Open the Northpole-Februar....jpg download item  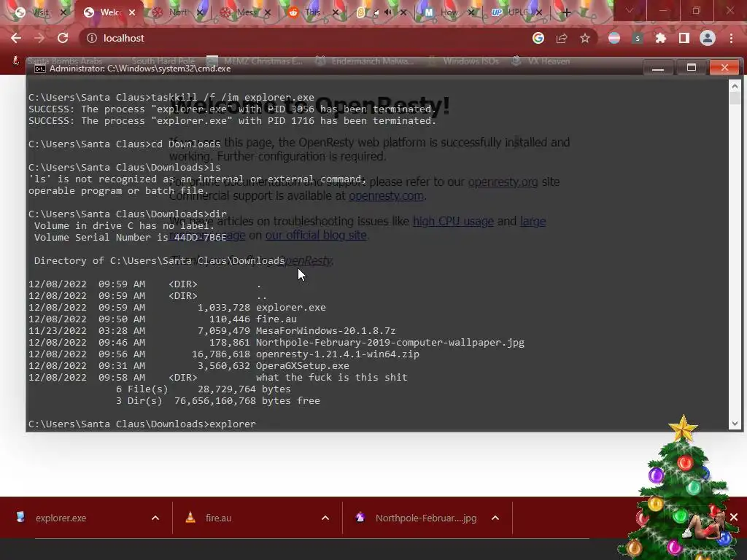pyautogui.click(x=426, y=518)
